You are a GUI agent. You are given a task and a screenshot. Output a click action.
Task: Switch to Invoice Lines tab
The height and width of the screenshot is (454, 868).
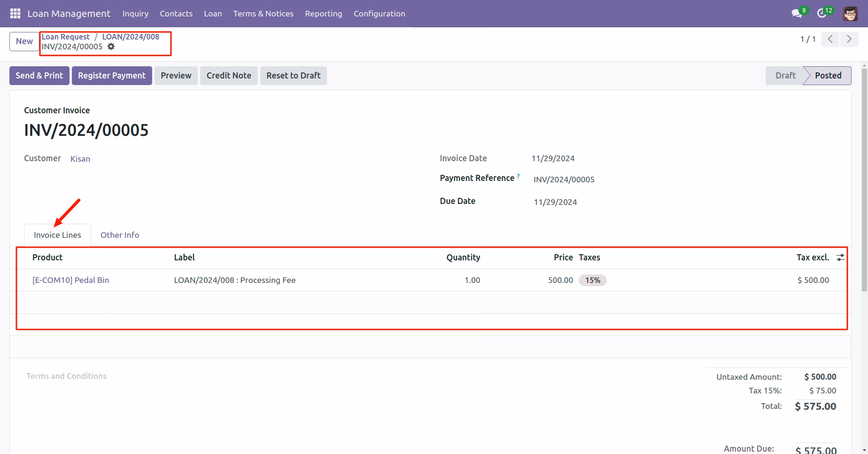57,235
